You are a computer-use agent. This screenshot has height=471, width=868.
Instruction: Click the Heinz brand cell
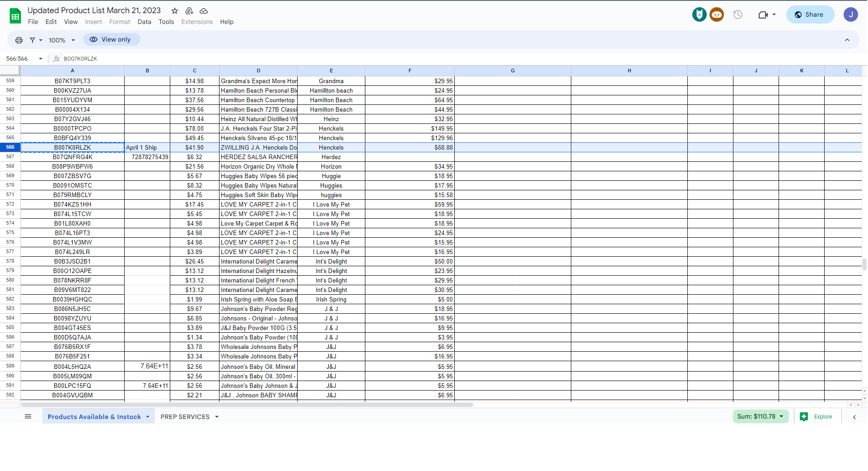coord(331,119)
